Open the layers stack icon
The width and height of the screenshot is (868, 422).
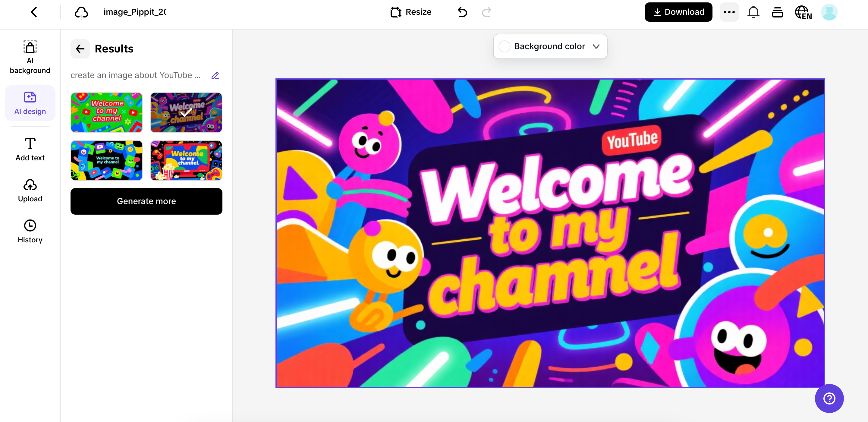pos(777,12)
